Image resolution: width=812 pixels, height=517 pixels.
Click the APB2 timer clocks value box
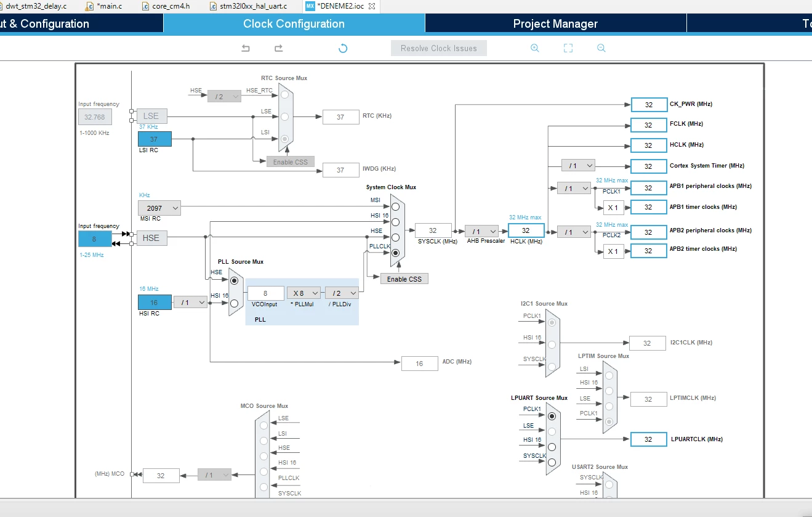coord(649,251)
